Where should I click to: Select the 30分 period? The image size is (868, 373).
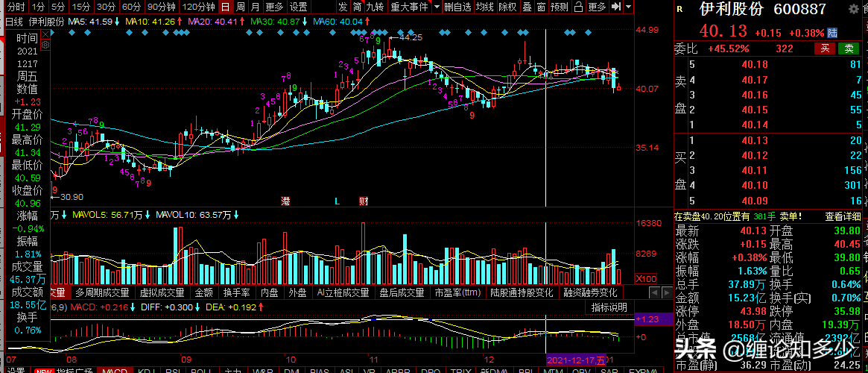click(x=107, y=7)
